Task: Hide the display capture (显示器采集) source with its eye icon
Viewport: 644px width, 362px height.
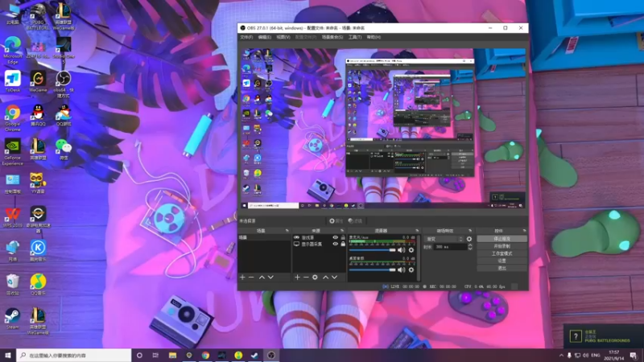Action: pos(335,244)
